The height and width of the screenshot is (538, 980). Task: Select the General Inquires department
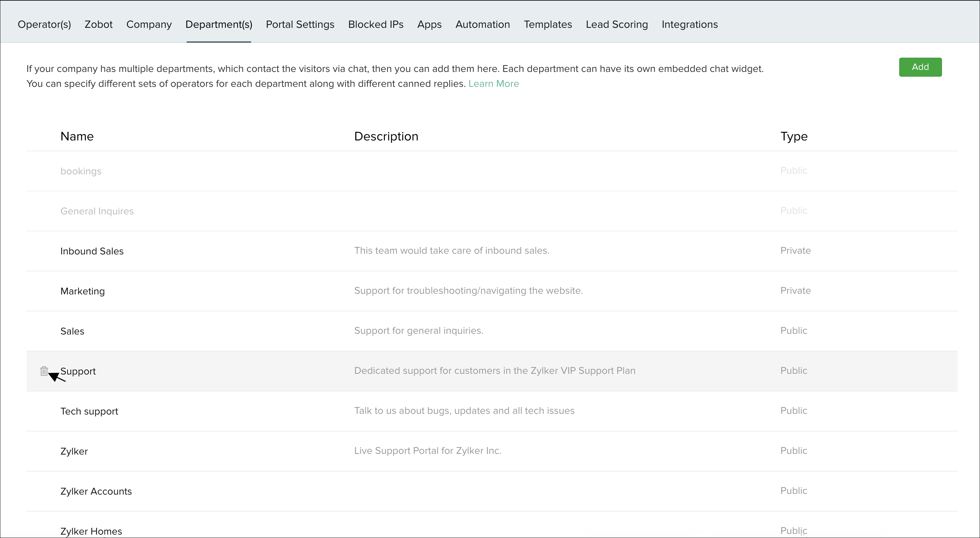pos(97,211)
